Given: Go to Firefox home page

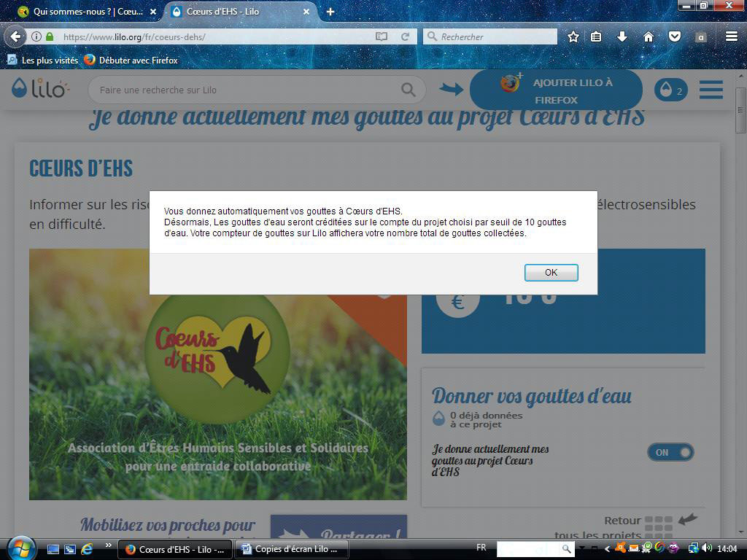Looking at the screenshot, I should click(648, 36).
